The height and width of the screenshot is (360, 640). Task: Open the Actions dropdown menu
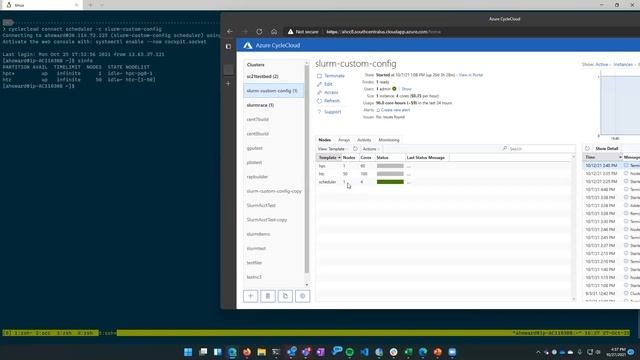[371, 149]
